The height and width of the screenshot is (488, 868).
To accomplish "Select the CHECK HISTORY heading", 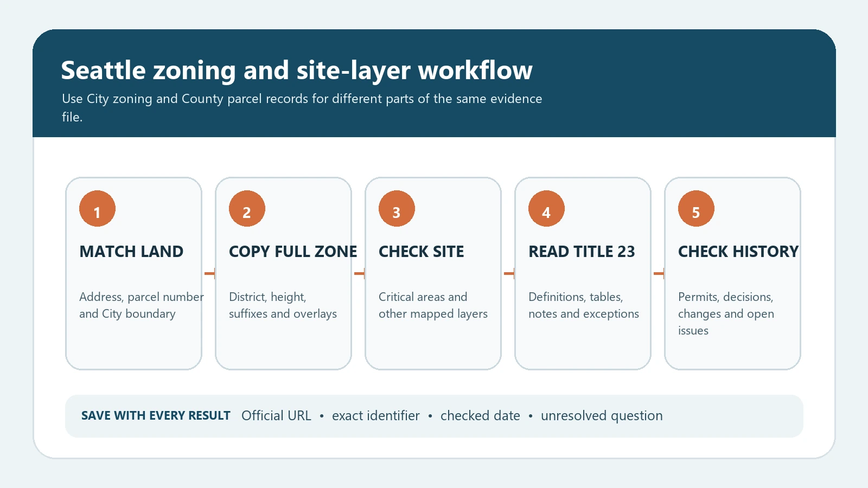I will point(738,252).
